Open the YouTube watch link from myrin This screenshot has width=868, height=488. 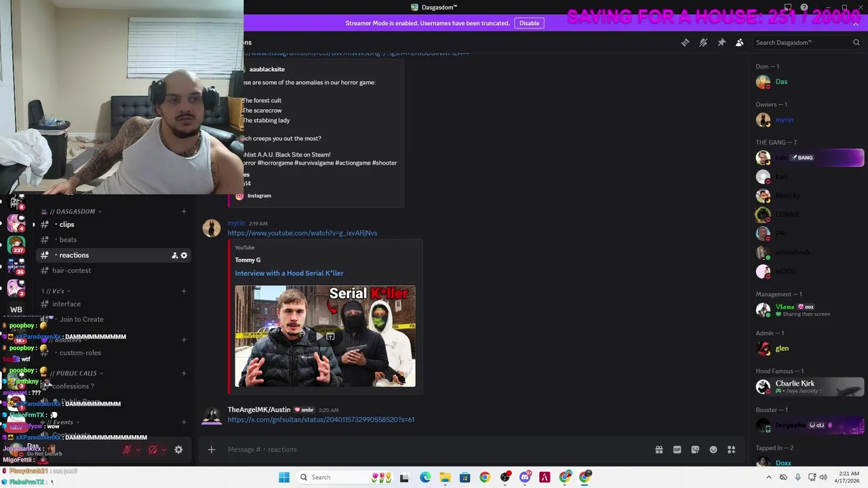point(302,233)
